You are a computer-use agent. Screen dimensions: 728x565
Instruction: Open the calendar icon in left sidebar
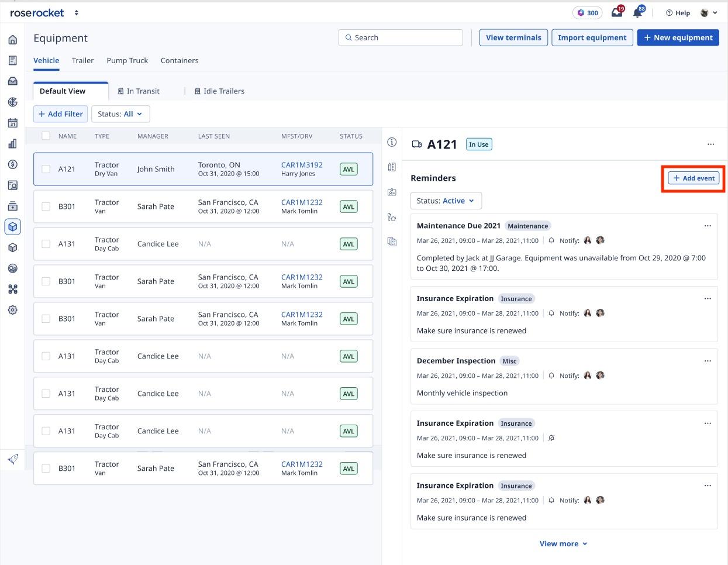[x=12, y=123]
